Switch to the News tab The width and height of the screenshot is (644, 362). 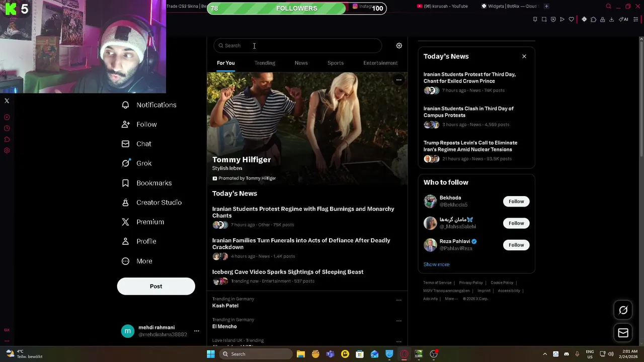[301, 63]
